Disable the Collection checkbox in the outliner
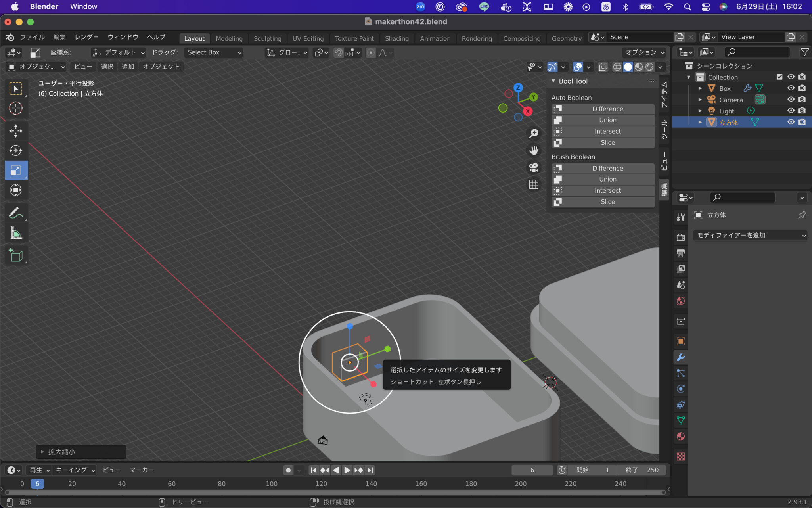Screen dimensions: 812x508 point(779,77)
